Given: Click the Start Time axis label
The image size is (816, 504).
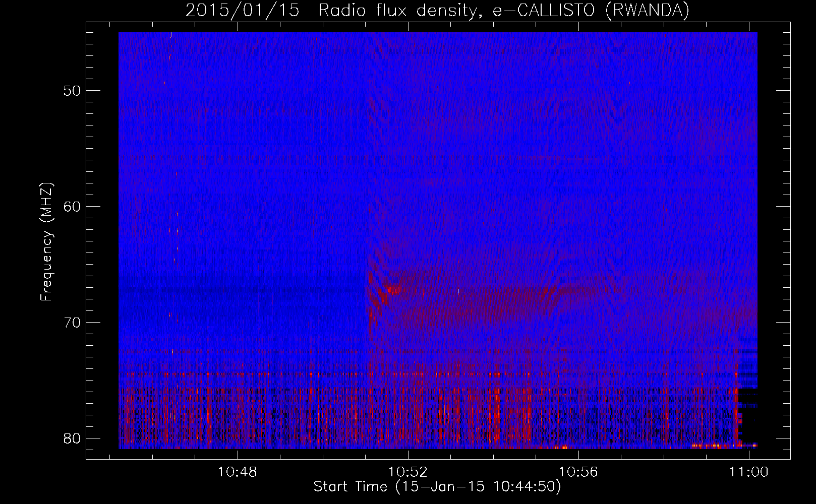Looking at the screenshot, I should pyautogui.click(x=437, y=487).
